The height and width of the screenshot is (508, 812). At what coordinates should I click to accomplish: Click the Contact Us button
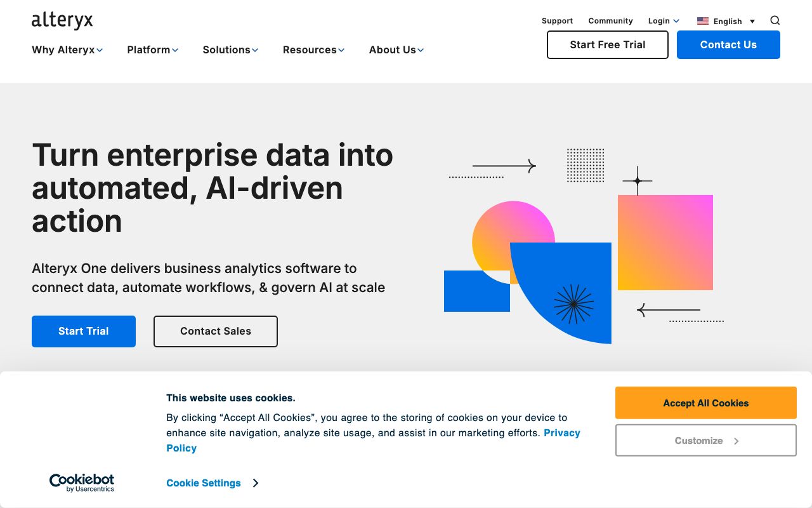pos(728,44)
